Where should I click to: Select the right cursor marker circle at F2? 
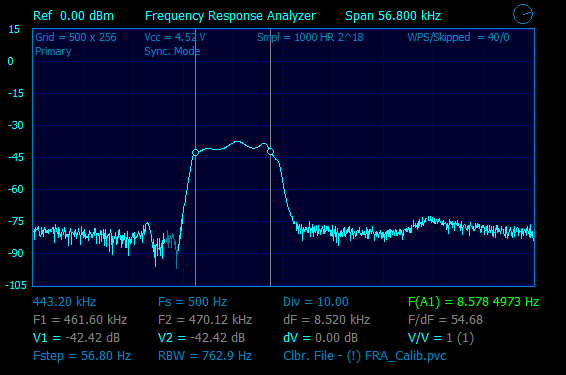tap(270, 152)
